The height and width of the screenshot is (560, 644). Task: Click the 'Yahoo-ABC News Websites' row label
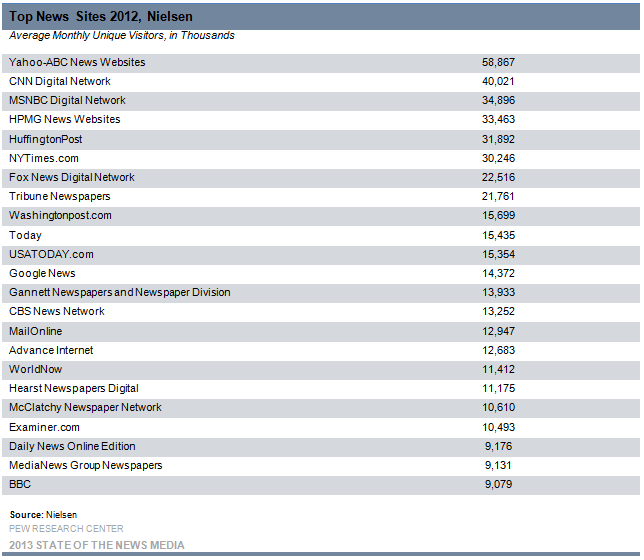pos(77,62)
